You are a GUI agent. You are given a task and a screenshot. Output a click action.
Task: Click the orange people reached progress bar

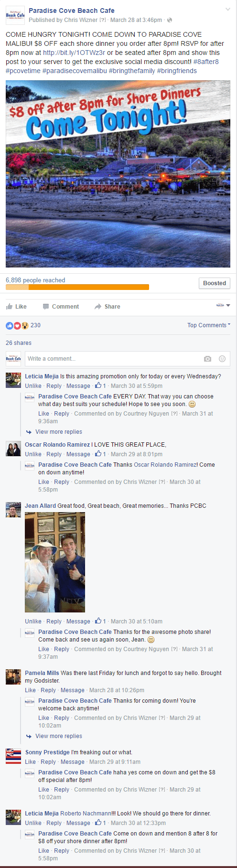click(x=77, y=287)
